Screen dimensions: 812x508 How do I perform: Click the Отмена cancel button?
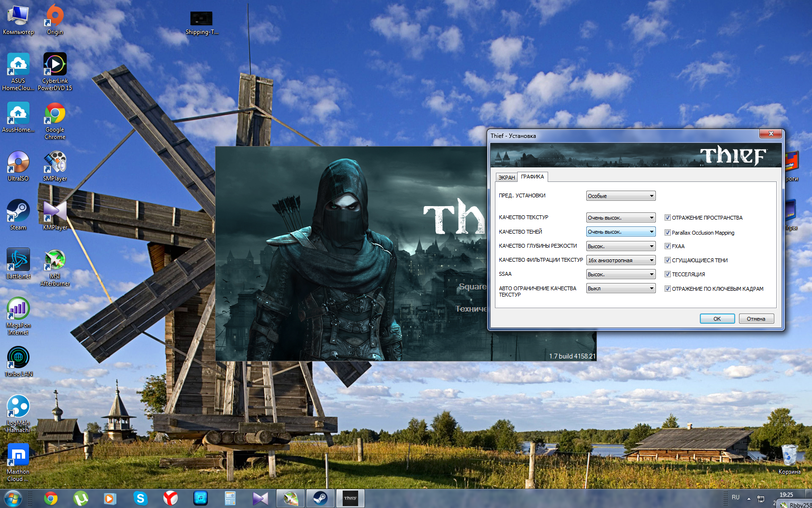(756, 319)
